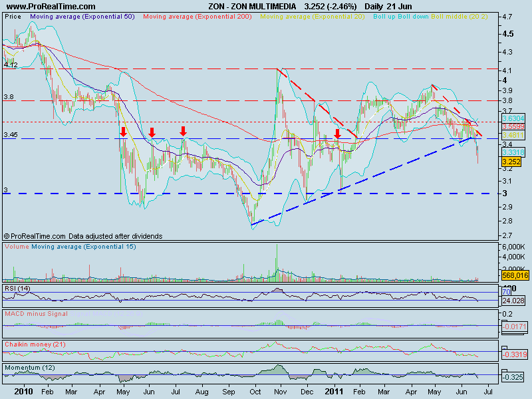The image size is (532, 399).
Task: Select the Moving average (Exponential 15) volume legend
Action: [84, 247]
